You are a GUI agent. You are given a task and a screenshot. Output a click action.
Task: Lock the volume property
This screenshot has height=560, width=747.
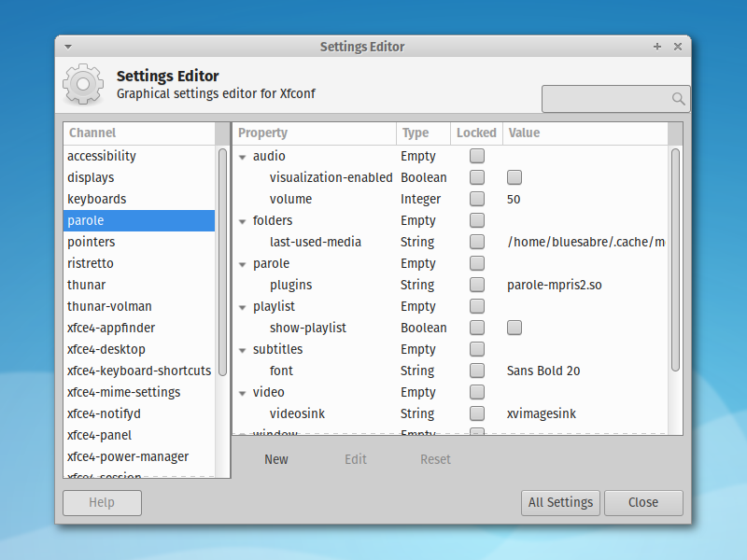tap(476, 199)
